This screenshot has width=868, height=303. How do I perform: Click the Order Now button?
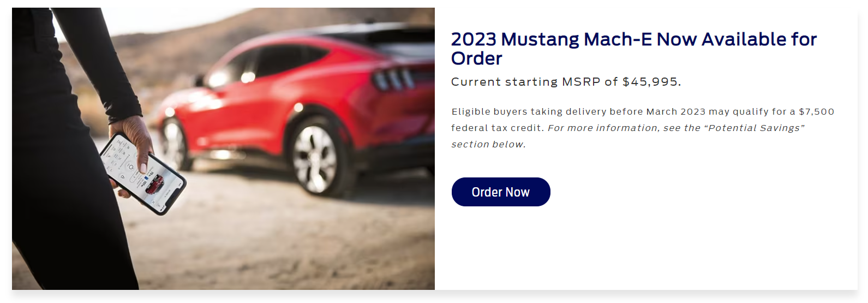pos(501,192)
